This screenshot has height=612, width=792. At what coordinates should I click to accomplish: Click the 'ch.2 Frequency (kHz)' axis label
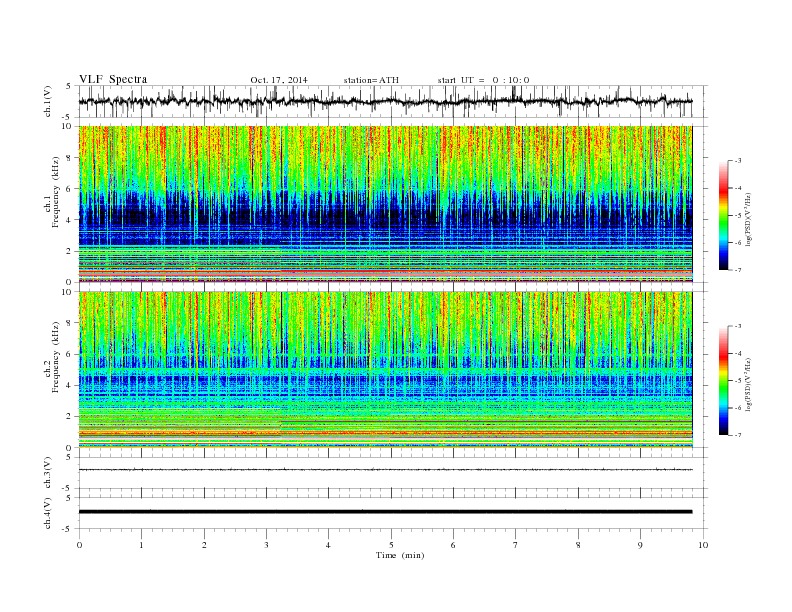(x=52, y=358)
